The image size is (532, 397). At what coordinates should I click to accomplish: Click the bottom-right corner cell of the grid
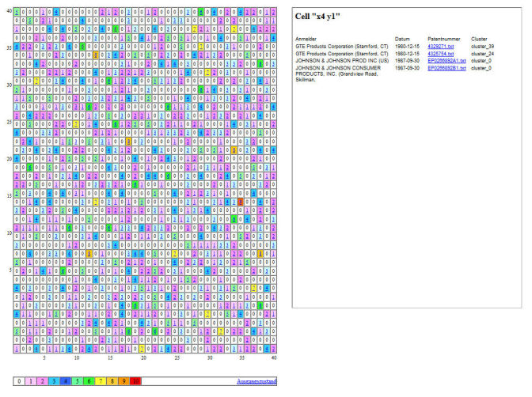[x=273, y=349]
